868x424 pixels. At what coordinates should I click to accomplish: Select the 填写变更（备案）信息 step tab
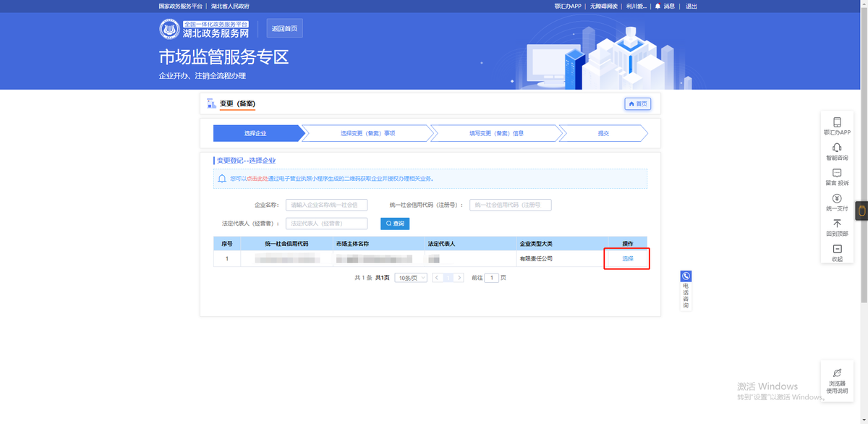click(496, 134)
